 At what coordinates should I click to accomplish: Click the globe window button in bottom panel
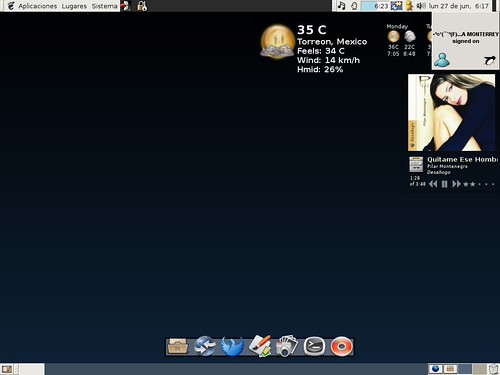(435, 369)
